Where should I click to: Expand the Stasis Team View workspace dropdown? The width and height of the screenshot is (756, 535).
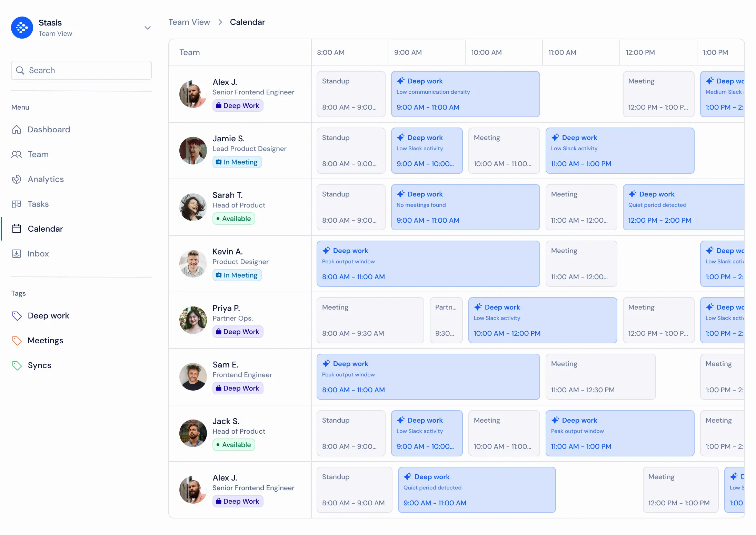(x=147, y=28)
